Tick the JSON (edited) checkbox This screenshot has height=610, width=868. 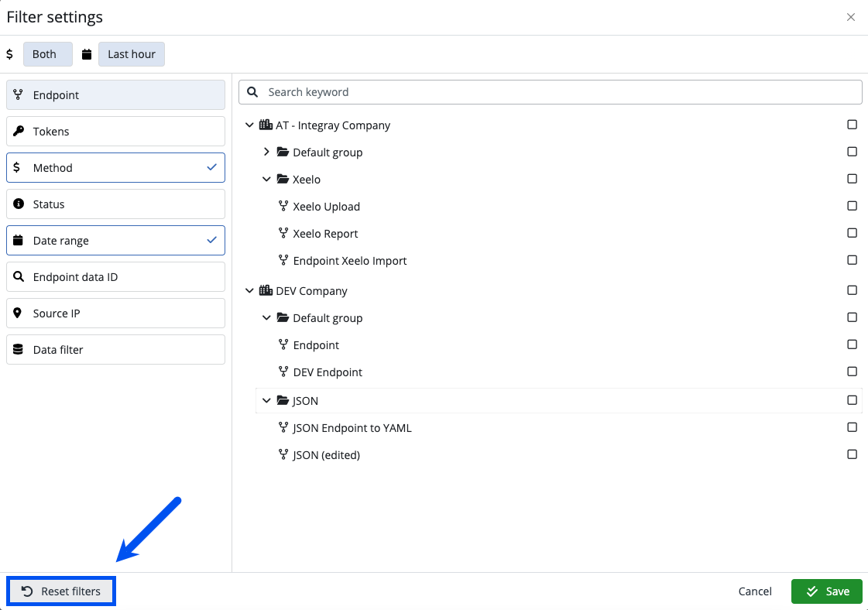pyautogui.click(x=852, y=454)
